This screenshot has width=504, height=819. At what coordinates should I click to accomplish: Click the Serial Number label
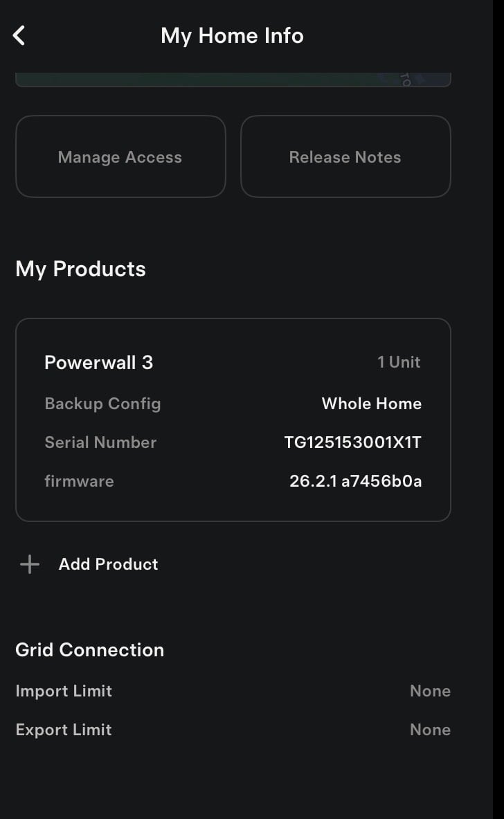tap(100, 442)
